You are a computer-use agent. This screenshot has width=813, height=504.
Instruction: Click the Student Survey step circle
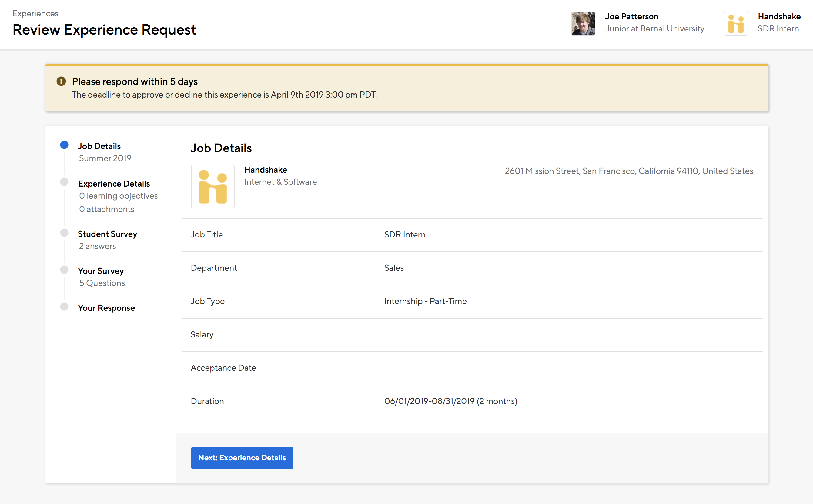[64, 233]
